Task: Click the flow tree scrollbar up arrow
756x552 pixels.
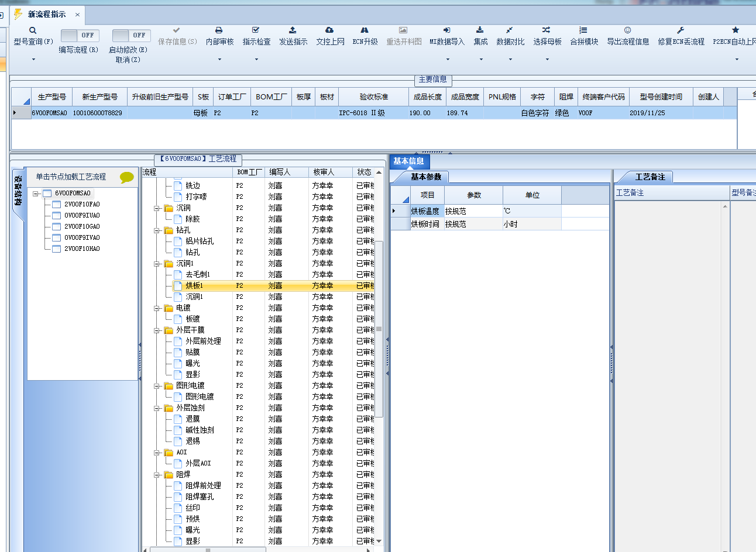Action: point(379,172)
